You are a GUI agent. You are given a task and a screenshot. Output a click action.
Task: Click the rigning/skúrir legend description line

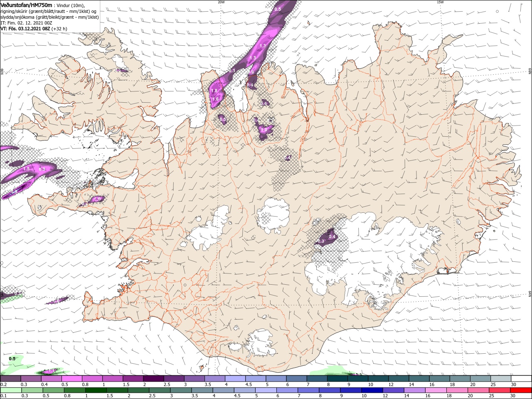(49, 11)
